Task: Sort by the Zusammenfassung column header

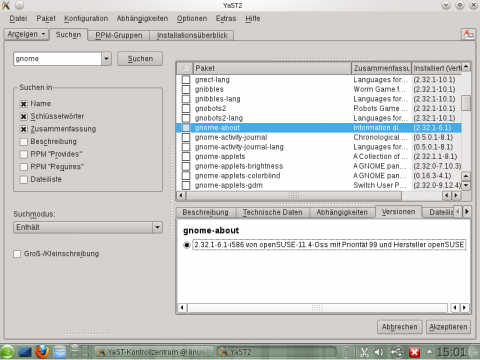Action: click(x=381, y=68)
